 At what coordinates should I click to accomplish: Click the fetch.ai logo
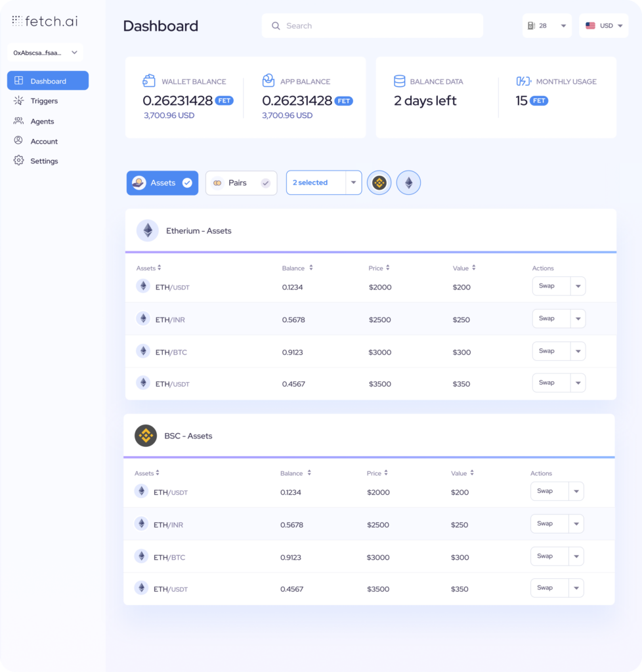pyautogui.click(x=45, y=21)
